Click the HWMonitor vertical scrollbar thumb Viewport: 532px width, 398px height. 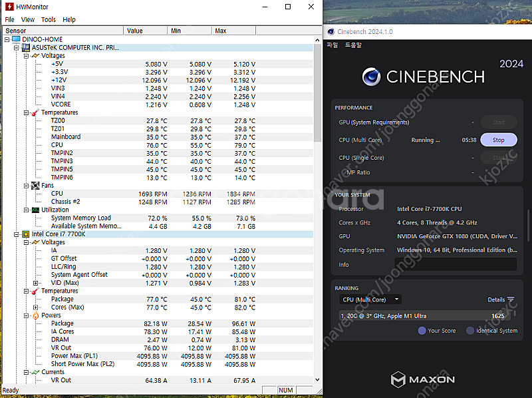point(317,93)
